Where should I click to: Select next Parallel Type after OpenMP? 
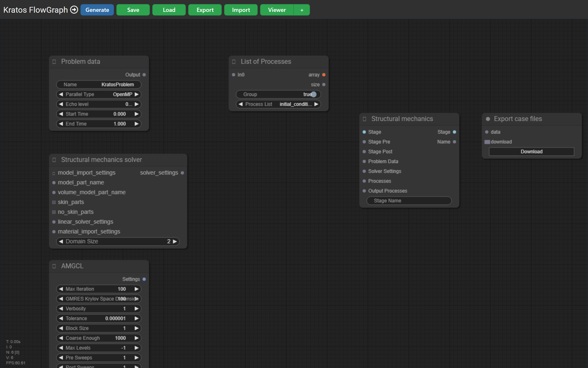coord(137,94)
